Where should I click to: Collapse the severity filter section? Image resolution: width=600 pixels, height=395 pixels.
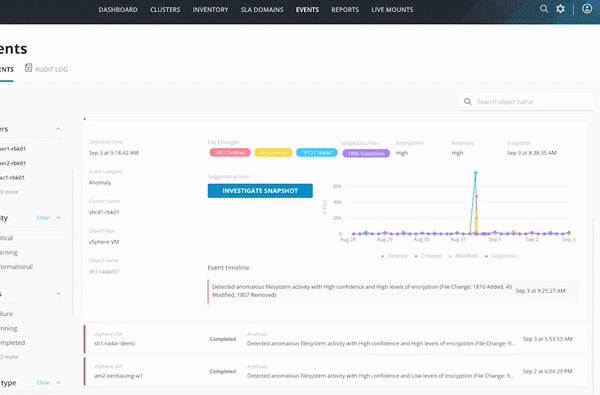tap(58, 217)
